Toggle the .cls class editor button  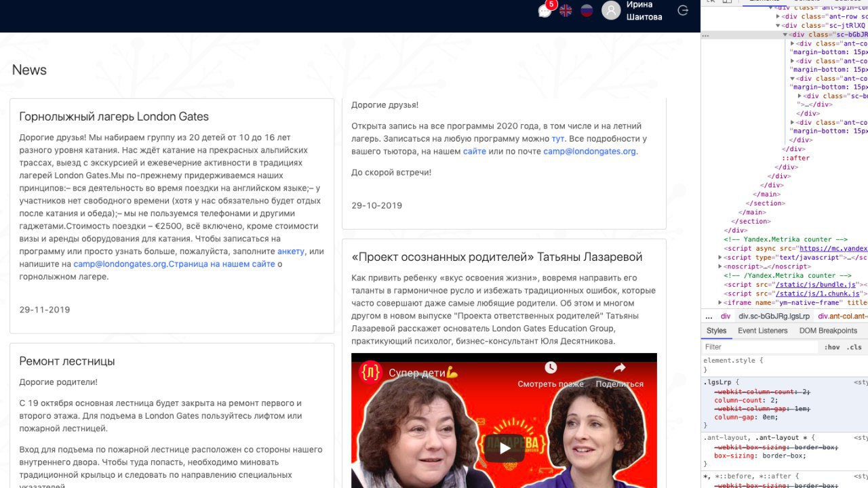pyautogui.click(x=854, y=347)
